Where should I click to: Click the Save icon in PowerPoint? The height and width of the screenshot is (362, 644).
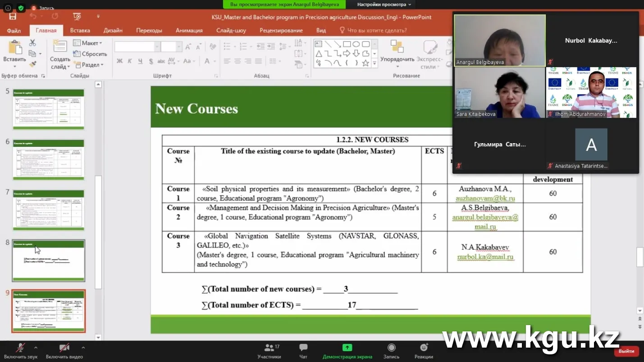tap(13, 17)
